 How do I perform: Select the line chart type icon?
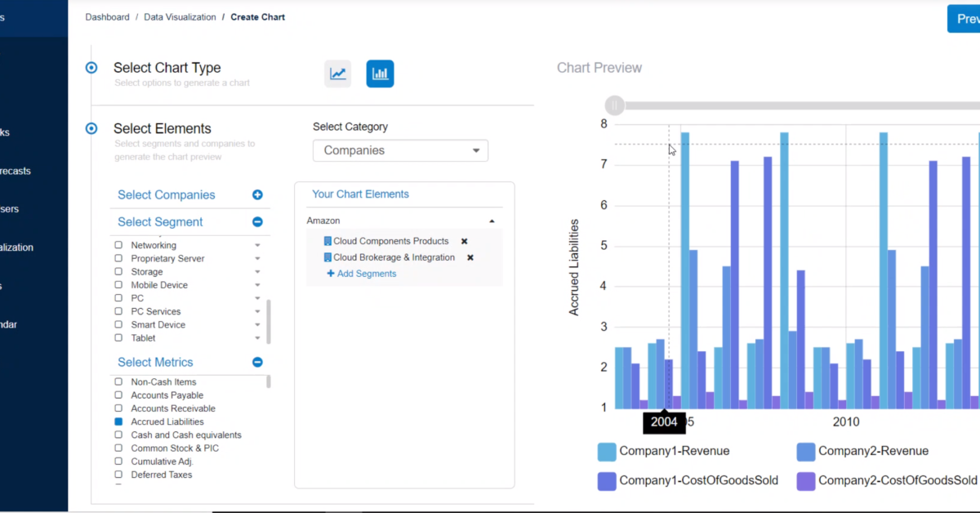pos(338,74)
